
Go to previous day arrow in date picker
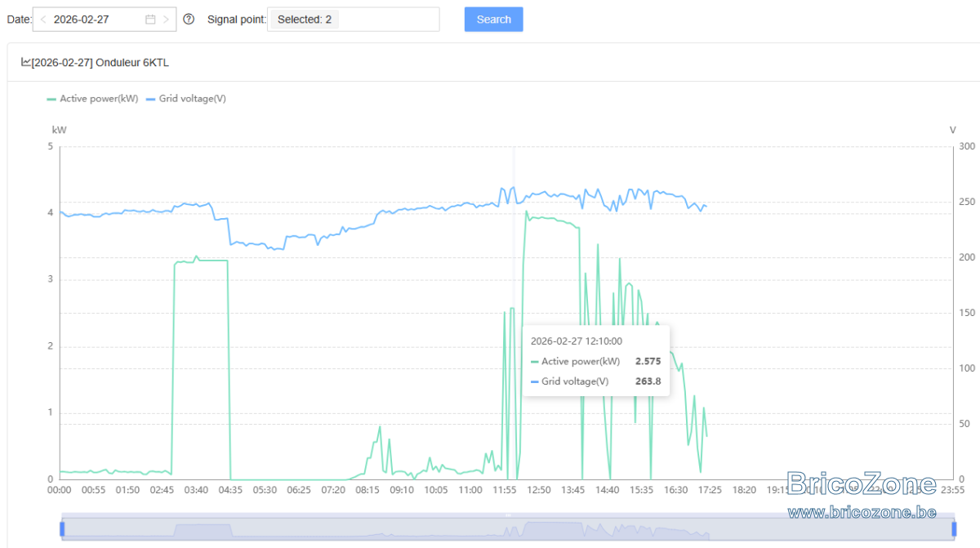[43, 20]
